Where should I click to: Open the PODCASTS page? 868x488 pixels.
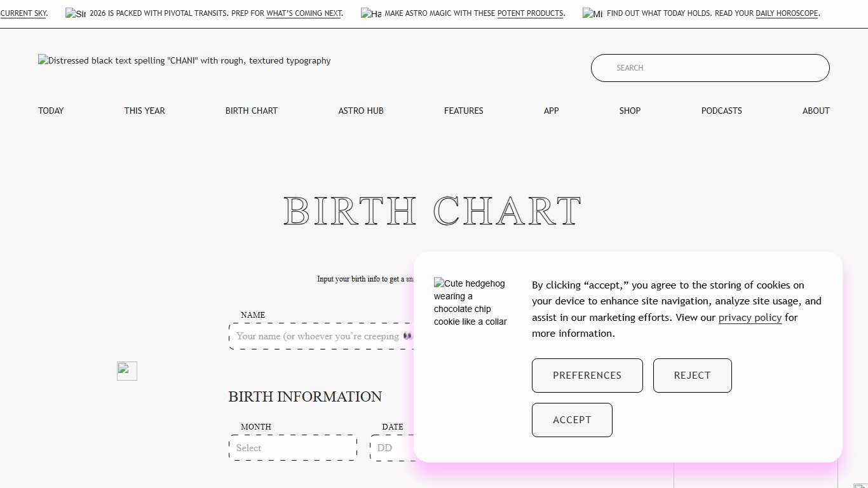click(x=721, y=111)
